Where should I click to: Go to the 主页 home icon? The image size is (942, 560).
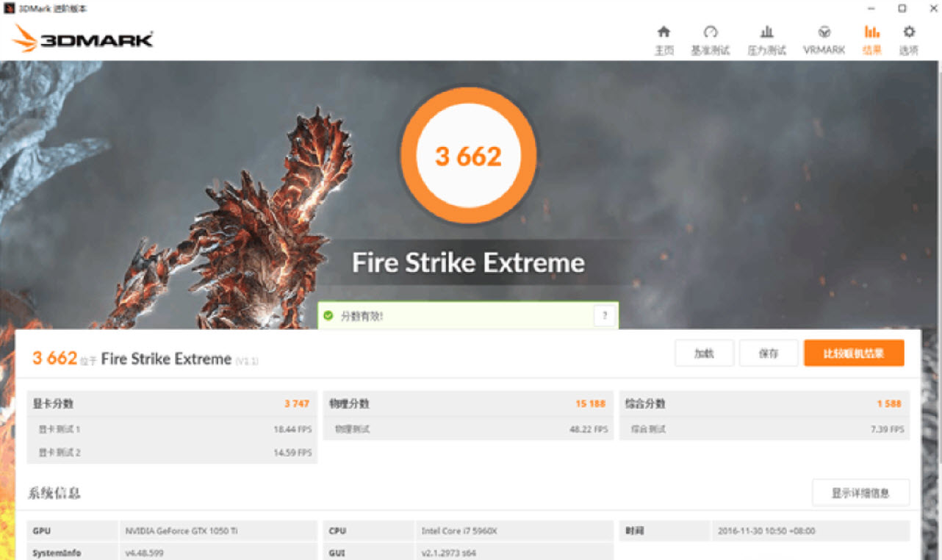click(x=664, y=32)
